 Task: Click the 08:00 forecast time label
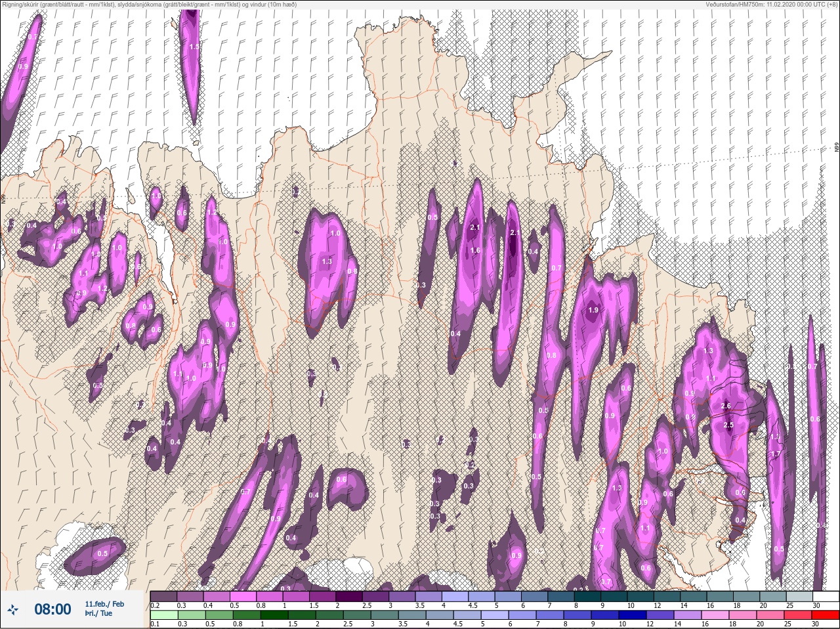coord(52,609)
